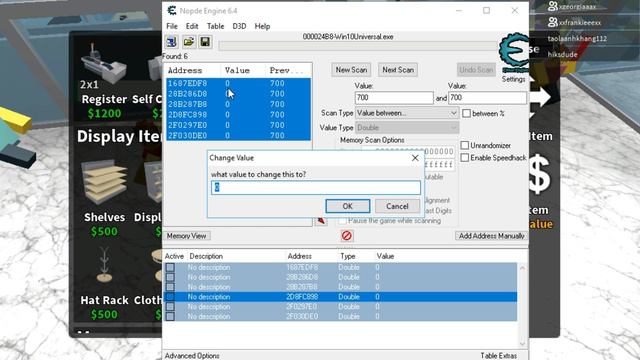The image size is (640, 360).
Task: Toggle Active box for address 1687EDF8
Action: point(170,267)
